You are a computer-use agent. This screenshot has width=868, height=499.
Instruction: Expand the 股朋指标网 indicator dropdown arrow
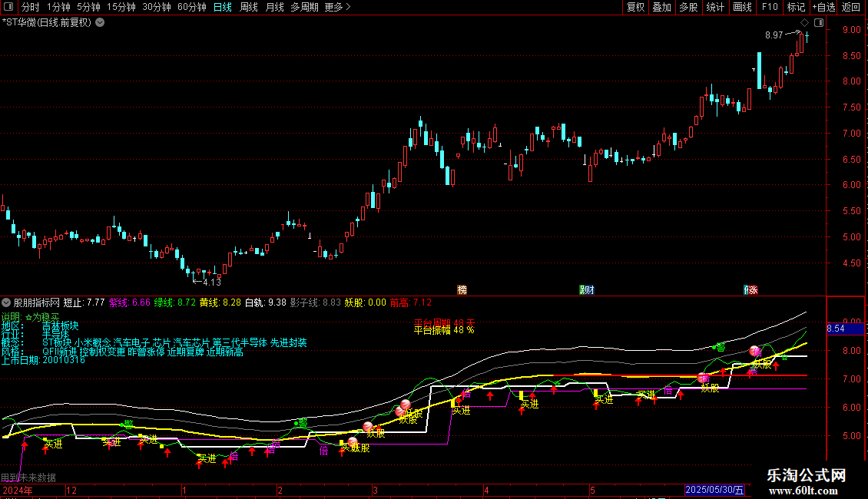click(x=6, y=302)
